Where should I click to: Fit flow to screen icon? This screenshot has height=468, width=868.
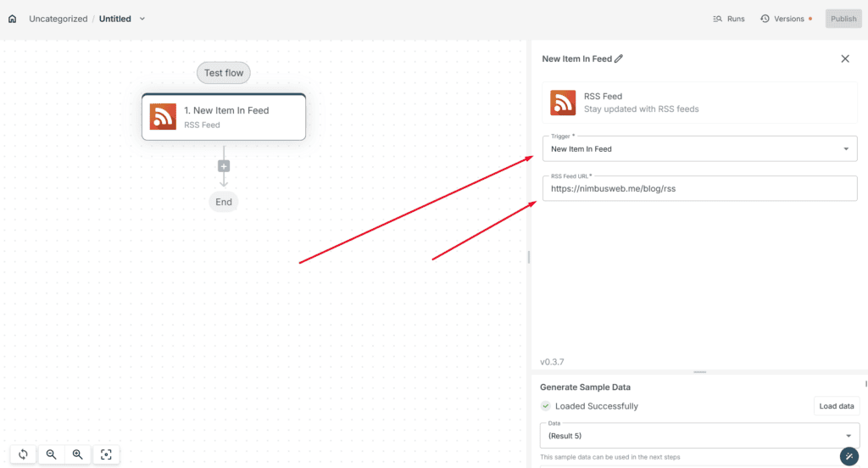click(106, 454)
